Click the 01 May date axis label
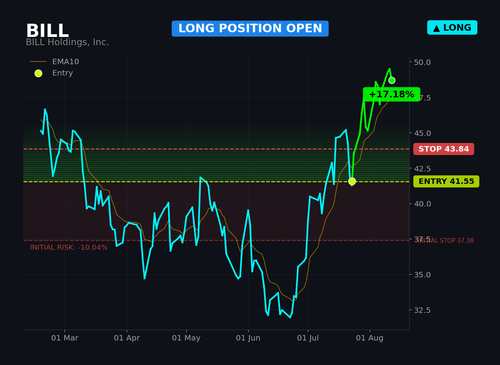500x365 pixels. coord(186,338)
